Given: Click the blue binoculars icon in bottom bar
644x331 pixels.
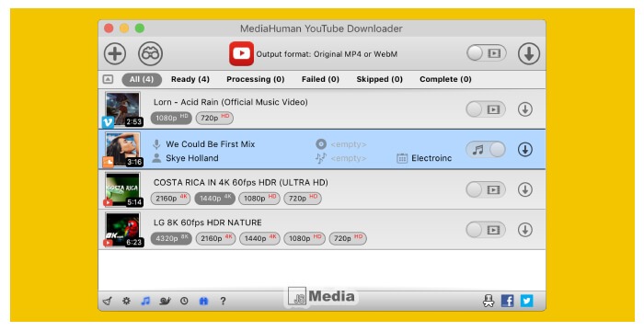Looking at the screenshot, I should [203, 301].
